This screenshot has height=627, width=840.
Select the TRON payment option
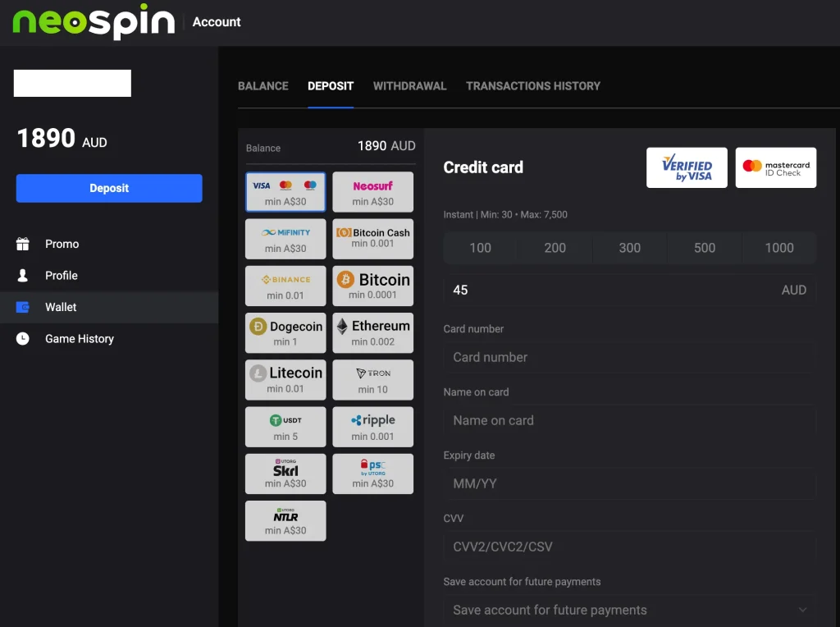tap(372, 379)
